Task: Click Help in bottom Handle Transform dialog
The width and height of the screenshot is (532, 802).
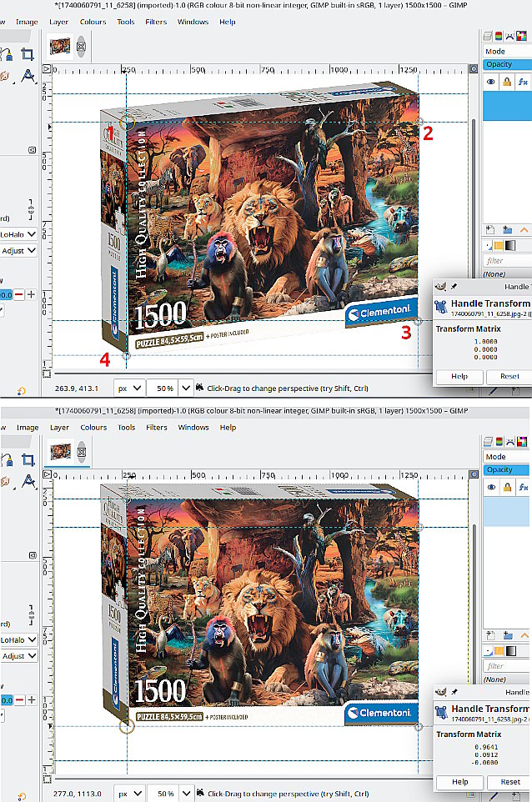Action: pos(460,782)
